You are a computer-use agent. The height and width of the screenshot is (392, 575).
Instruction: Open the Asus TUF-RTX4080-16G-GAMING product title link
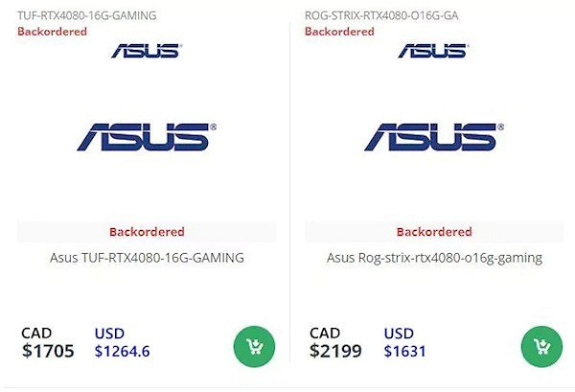click(147, 258)
